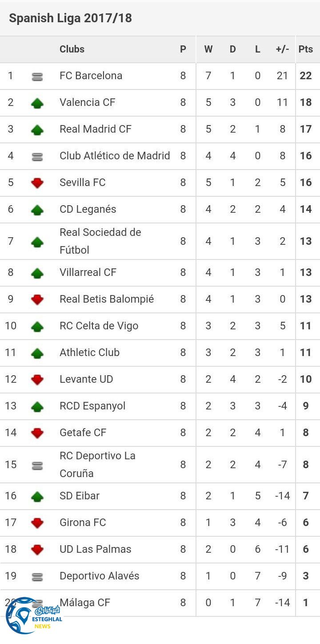Screen dimensions: 320x644
Task: Click green up arrow beside Valencia CF
Action: click(x=37, y=103)
